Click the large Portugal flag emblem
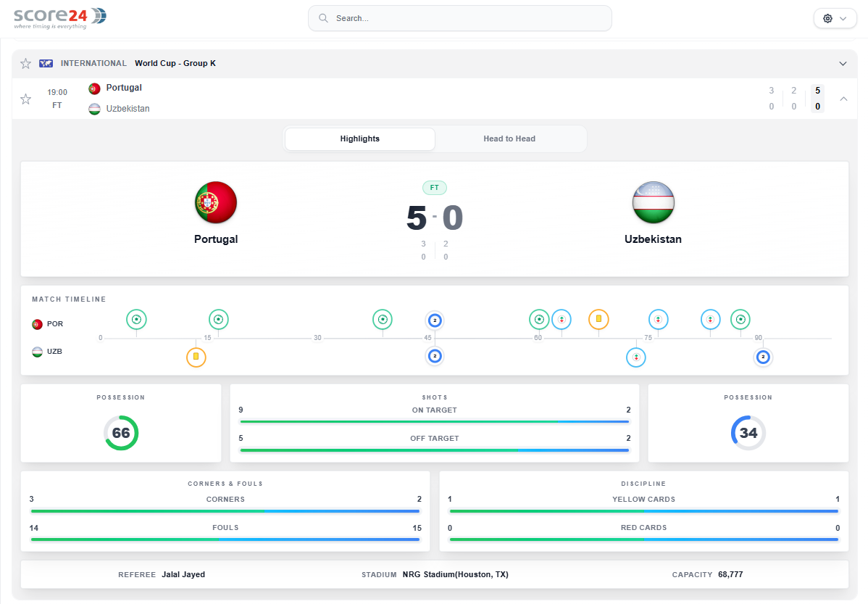Image resolution: width=868 pixels, height=604 pixels. pos(216,202)
